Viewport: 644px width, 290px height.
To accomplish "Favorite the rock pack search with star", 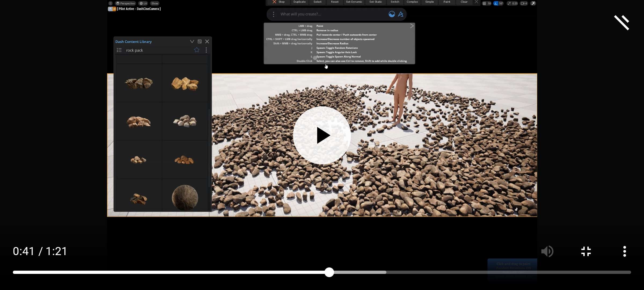I will point(197,50).
